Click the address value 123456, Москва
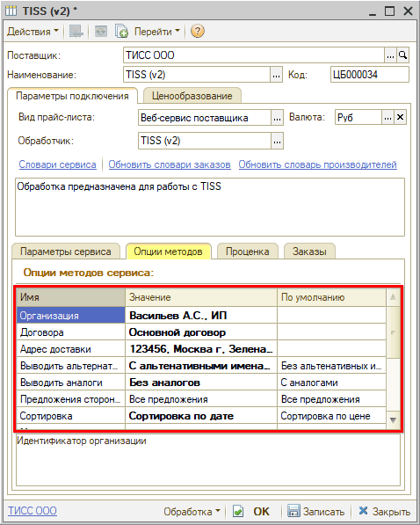This screenshot has width=420, height=525. 201,349
